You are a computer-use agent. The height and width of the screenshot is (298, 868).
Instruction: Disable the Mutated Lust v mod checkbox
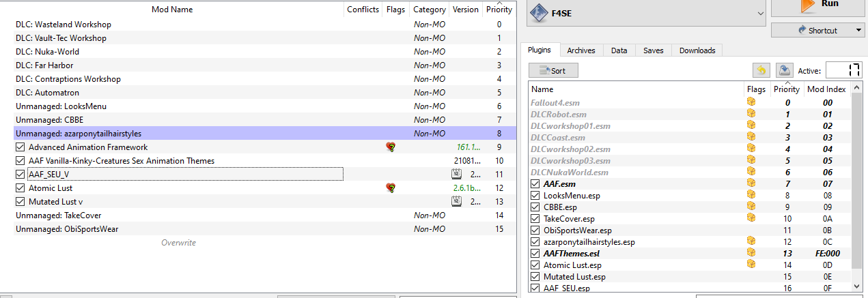[x=20, y=202]
